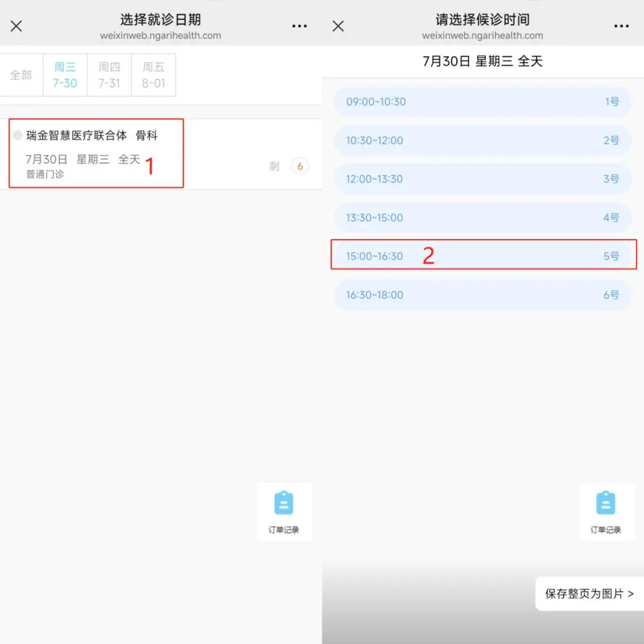Pick the 13:30~15:00 slot numbered 4号
Viewport: 644px width, 644px height.
482,218
